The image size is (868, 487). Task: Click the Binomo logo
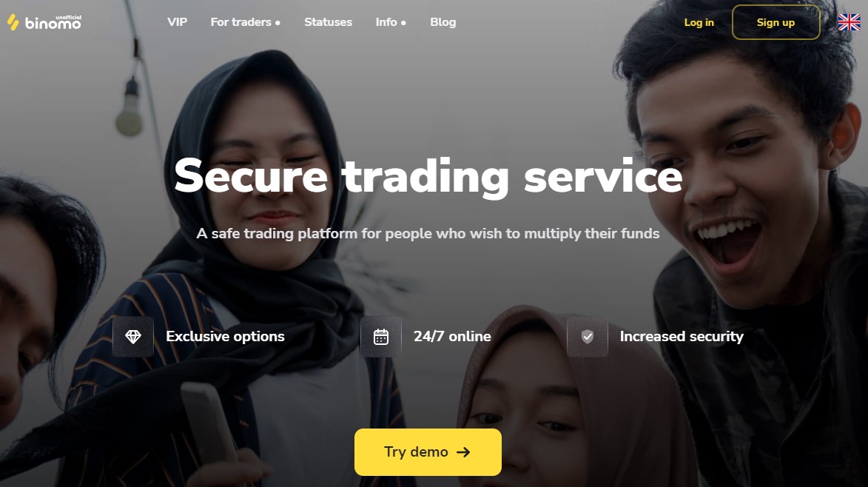click(x=44, y=22)
